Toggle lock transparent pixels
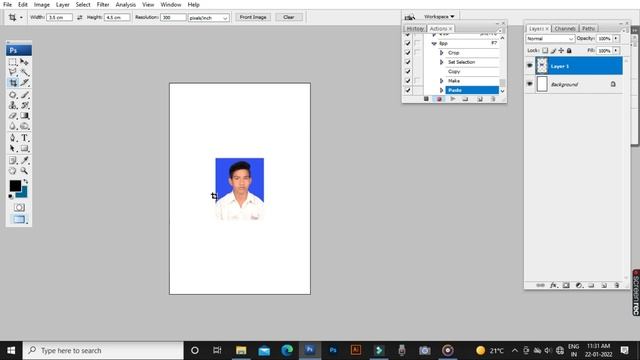 point(545,51)
